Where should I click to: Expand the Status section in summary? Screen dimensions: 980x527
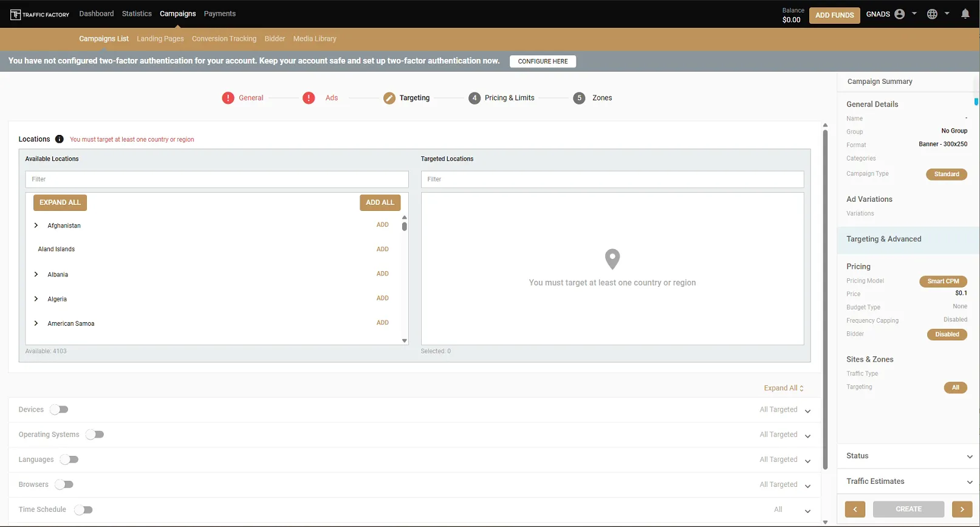tap(908, 456)
